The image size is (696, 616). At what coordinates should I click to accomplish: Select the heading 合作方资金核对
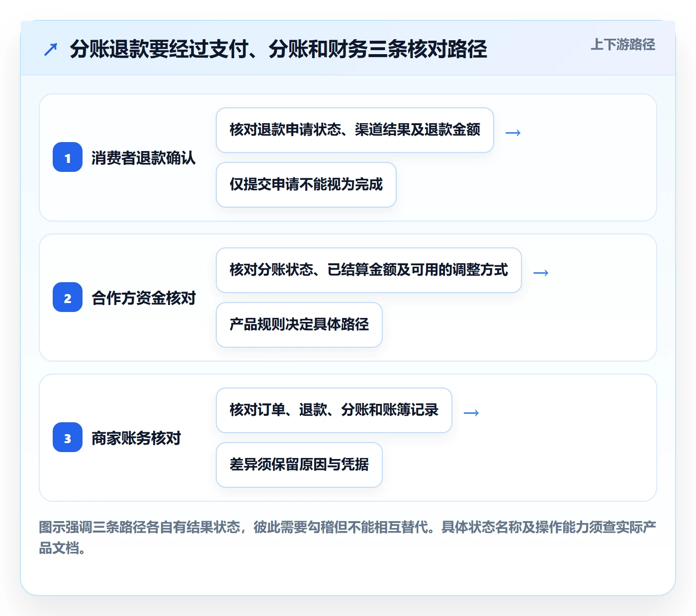tap(144, 298)
